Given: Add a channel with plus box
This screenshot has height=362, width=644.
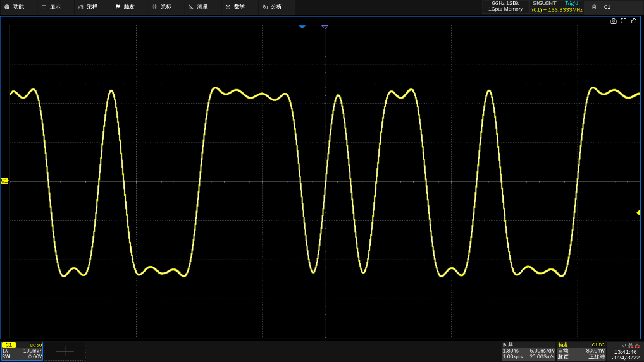Looking at the screenshot, I should [65, 351].
